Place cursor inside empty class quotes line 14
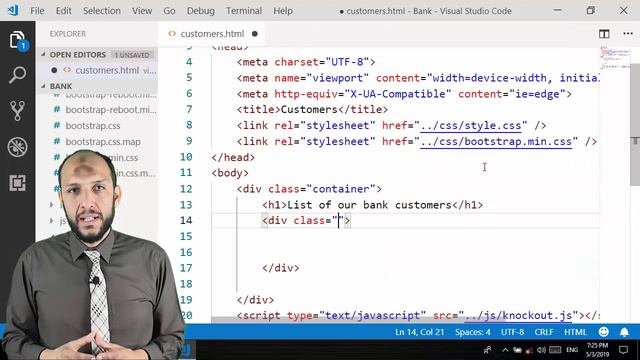The width and height of the screenshot is (640, 360). click(338, 221)
